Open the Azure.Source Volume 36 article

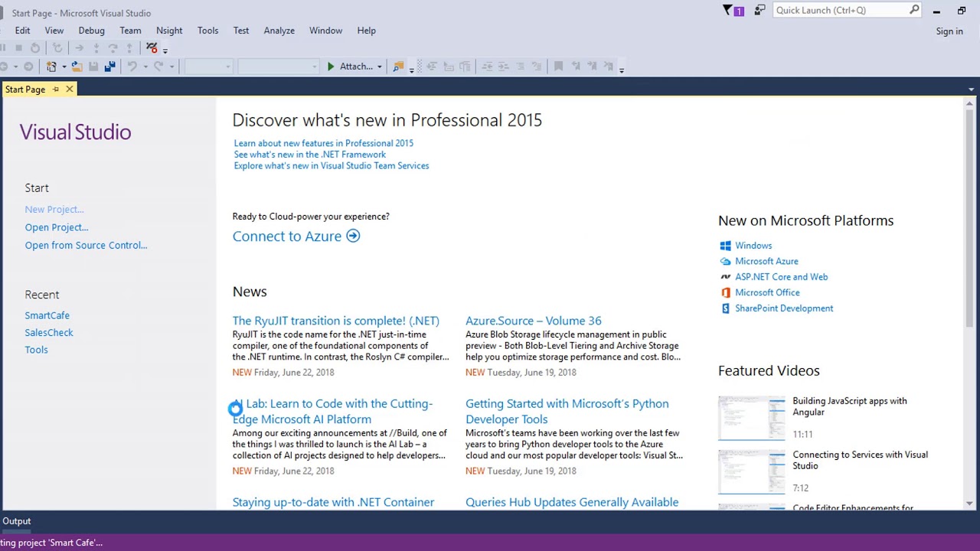pos(534,321)
